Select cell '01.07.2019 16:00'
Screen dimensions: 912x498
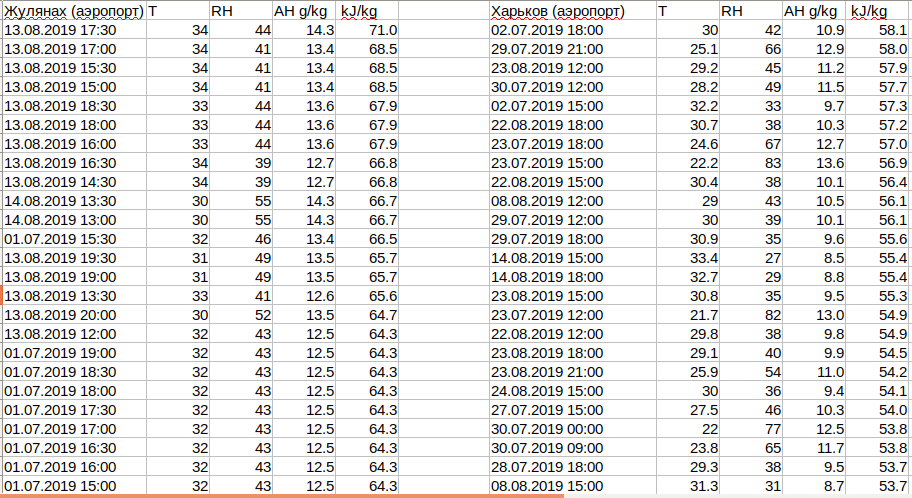(x=74, y=467)
